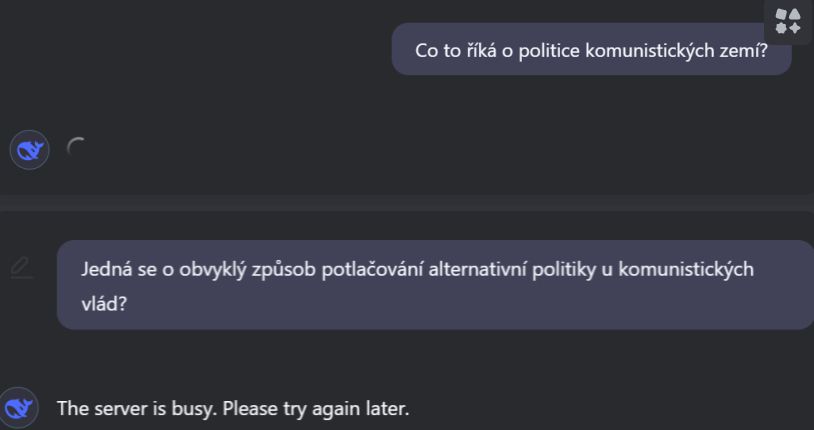Click the word "potlačování" in the second message
Viewport: 814px width, 430px height.
(365, 270)
